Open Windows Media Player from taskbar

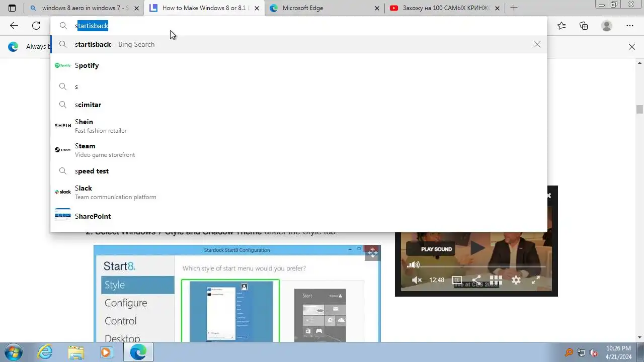pos(106,352)
